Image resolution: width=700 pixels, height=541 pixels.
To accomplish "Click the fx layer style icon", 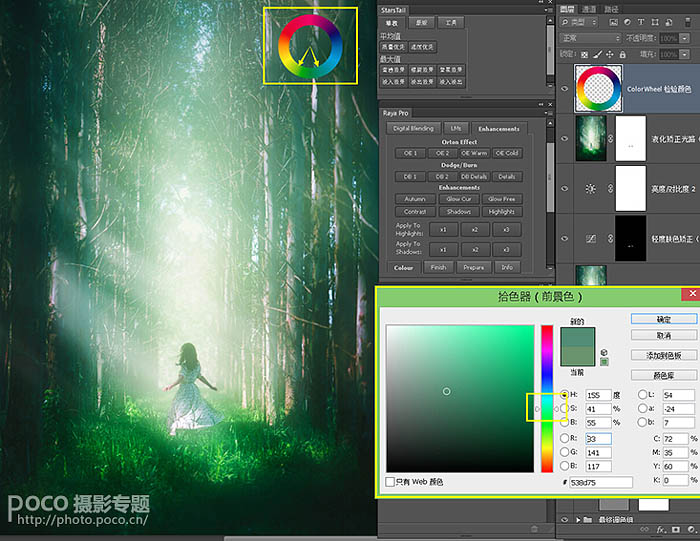I will tap(661, 529).
